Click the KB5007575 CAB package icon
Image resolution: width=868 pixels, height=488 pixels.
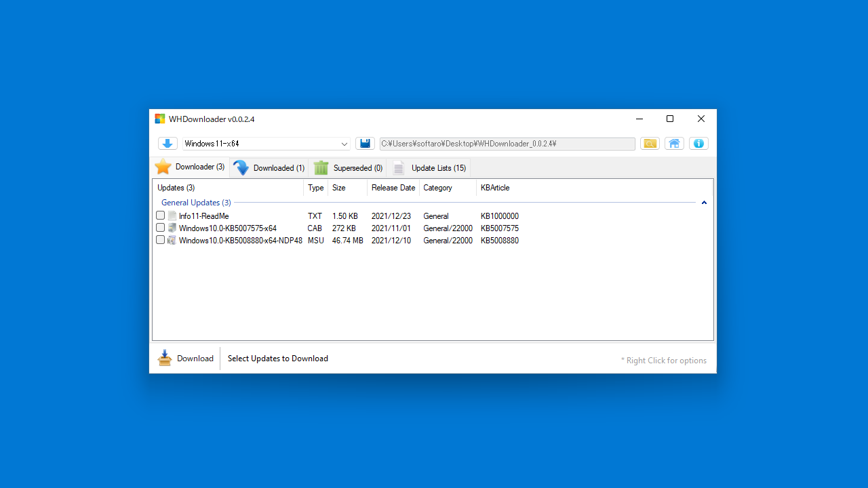tap(172, 228)
